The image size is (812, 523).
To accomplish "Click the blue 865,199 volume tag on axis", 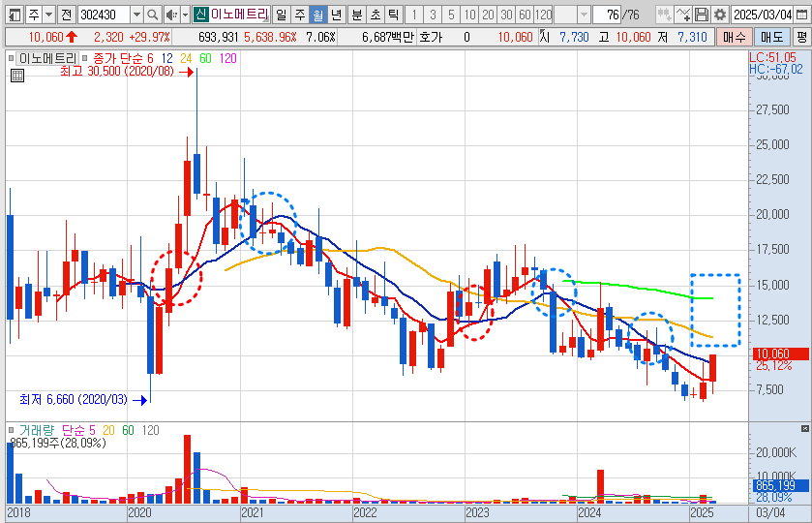I will (x=780, y=485).
